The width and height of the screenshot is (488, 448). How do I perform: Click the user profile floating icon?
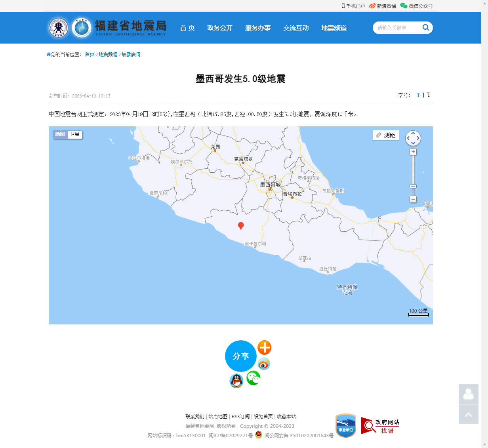pyautogui.click(x=468, y=394)
